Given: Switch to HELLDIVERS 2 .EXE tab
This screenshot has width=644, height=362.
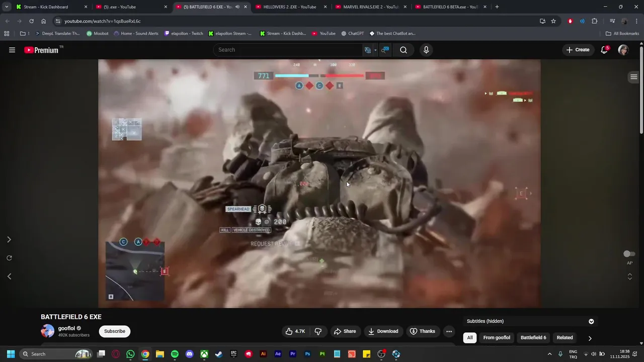Looking at the screenshot, I should (x=292, y=7).
